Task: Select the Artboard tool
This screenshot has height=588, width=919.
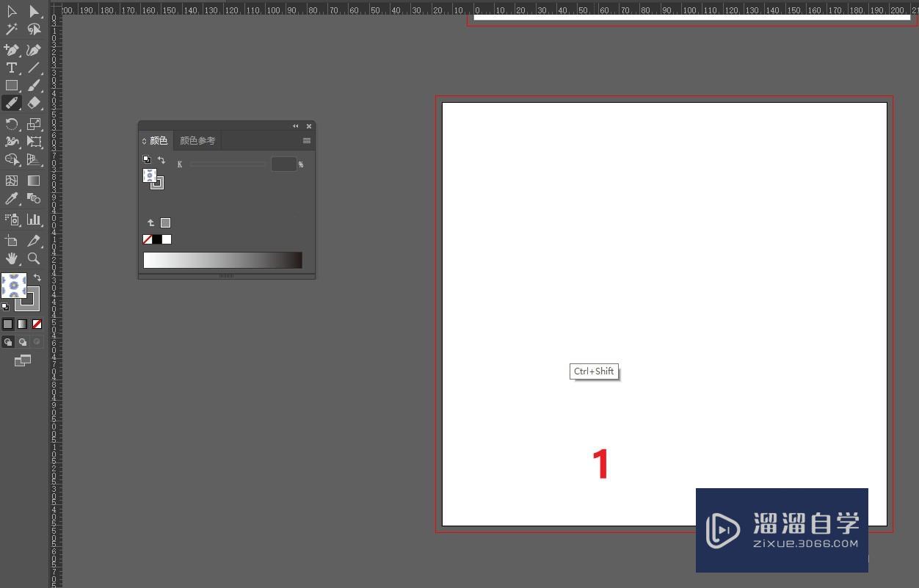Action: 12,240
